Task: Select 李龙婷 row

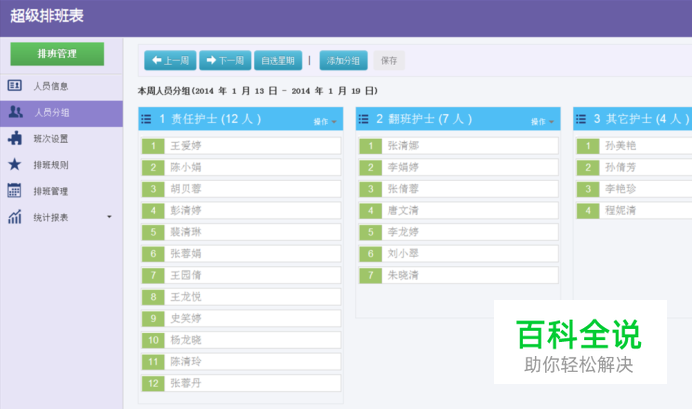Action: [459, 232]
